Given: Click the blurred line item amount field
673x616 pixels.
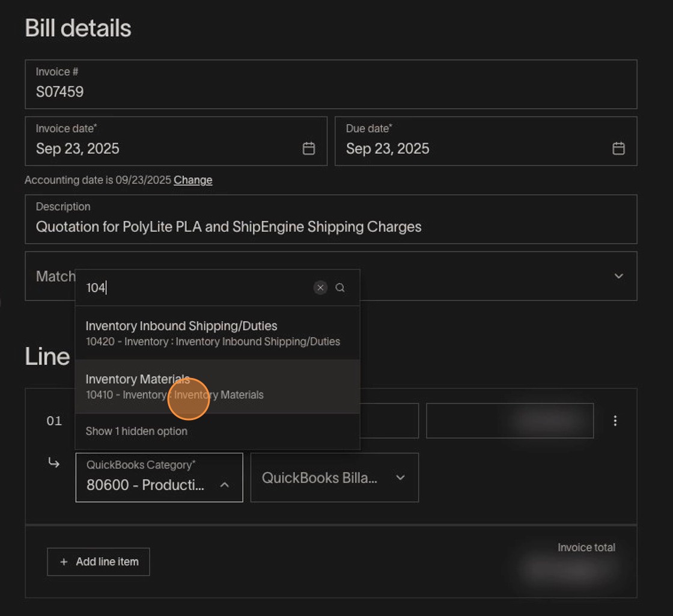Looking at the screenshot, I should [510, 421].
